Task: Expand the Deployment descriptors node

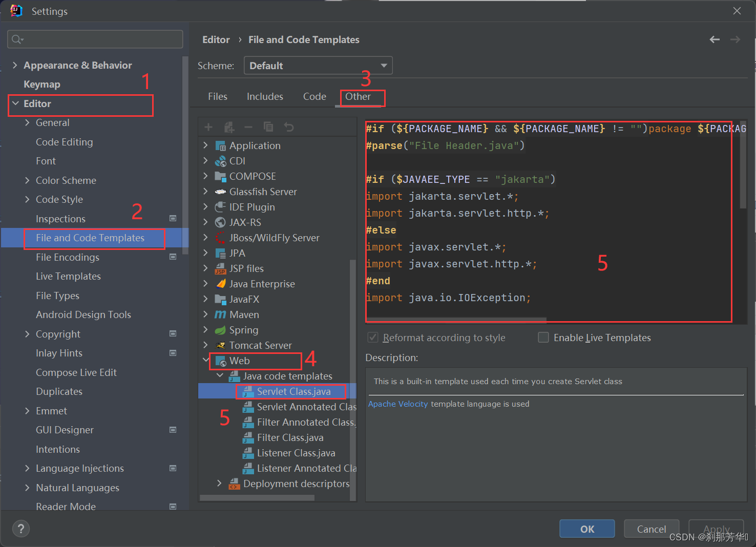Action: click(x=219, y=483)
